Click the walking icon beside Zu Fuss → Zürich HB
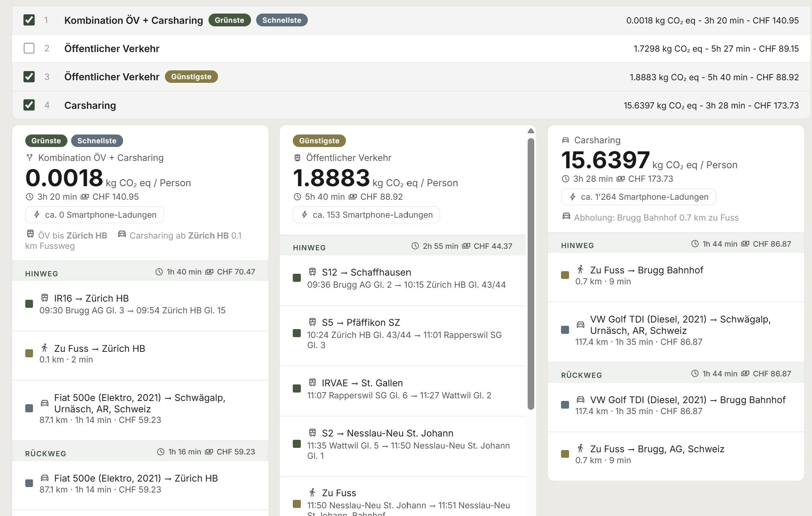This screenshot has width=812, height=516. coord(45,348)
